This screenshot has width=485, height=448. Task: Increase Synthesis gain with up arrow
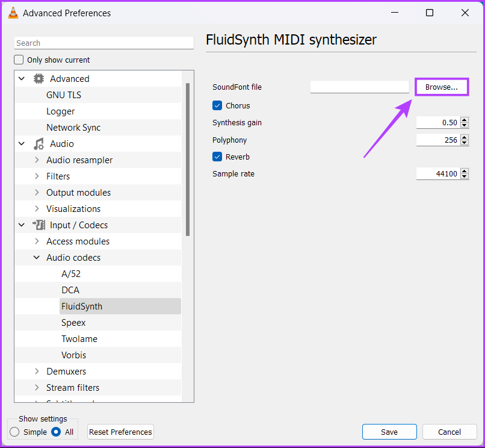click(x=465, y=119)
